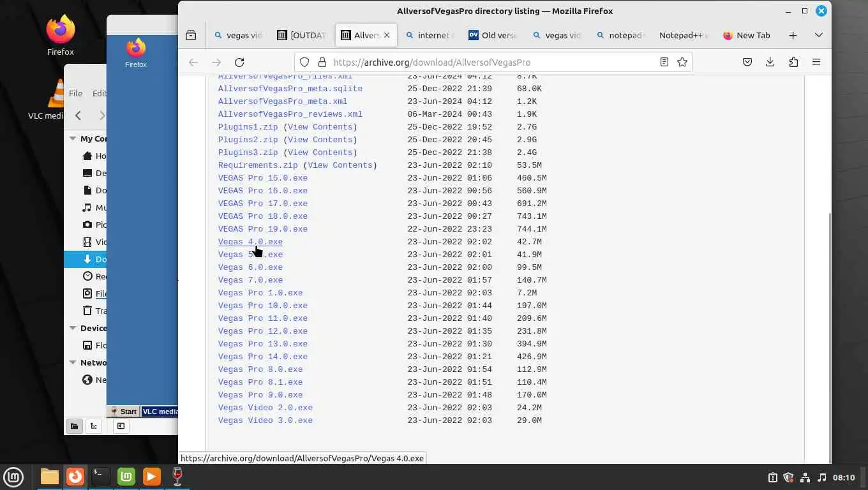Viewport: 868px width, 490px height.
Task: Download Vegas Pro 8.1.exe
Action: 260,382
